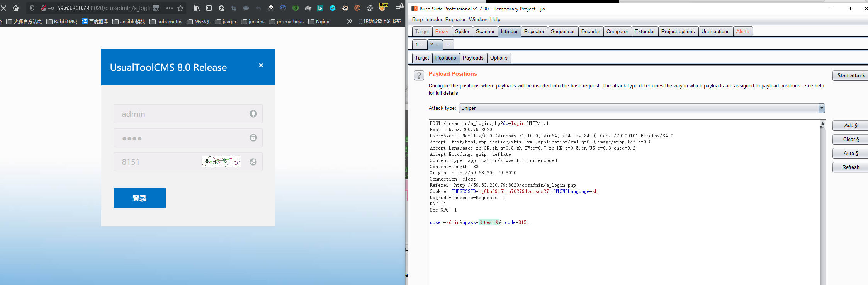
Task: Switch to the Scanner tab
Action: coord(485,31)
